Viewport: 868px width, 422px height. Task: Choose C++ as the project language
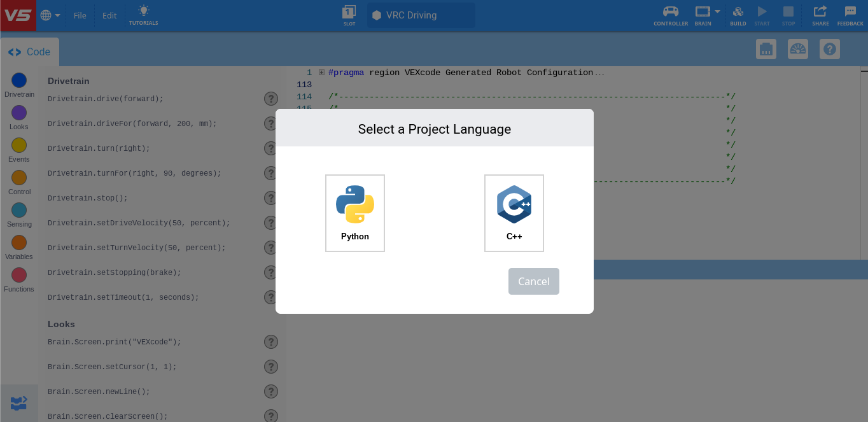(x=514, y=213)
